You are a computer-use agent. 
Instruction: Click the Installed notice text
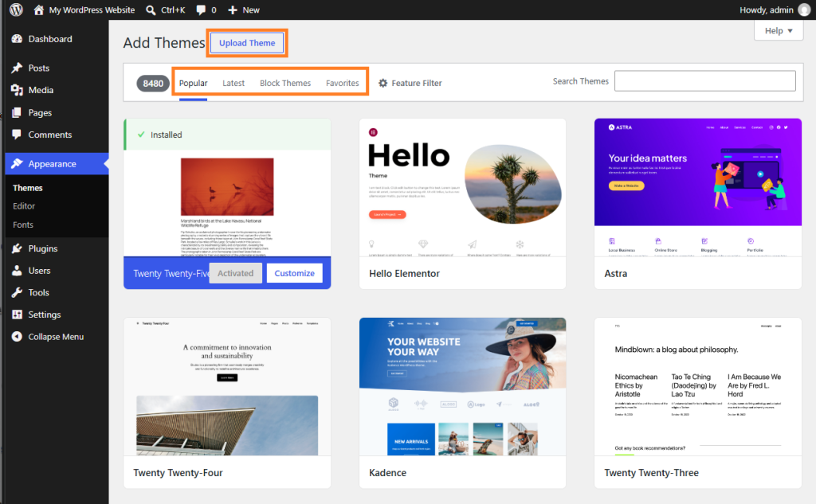(x=166, y=135)
